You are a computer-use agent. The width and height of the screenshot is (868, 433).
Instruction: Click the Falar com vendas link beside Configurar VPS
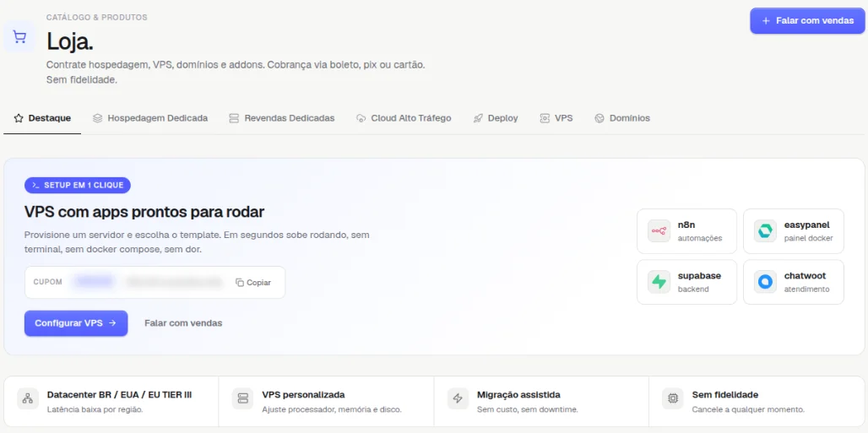[x=183, y=322]
